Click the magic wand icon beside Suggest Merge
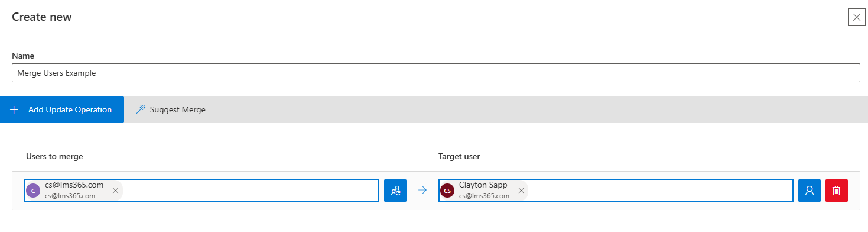868x232 pixels. point(140,109)
